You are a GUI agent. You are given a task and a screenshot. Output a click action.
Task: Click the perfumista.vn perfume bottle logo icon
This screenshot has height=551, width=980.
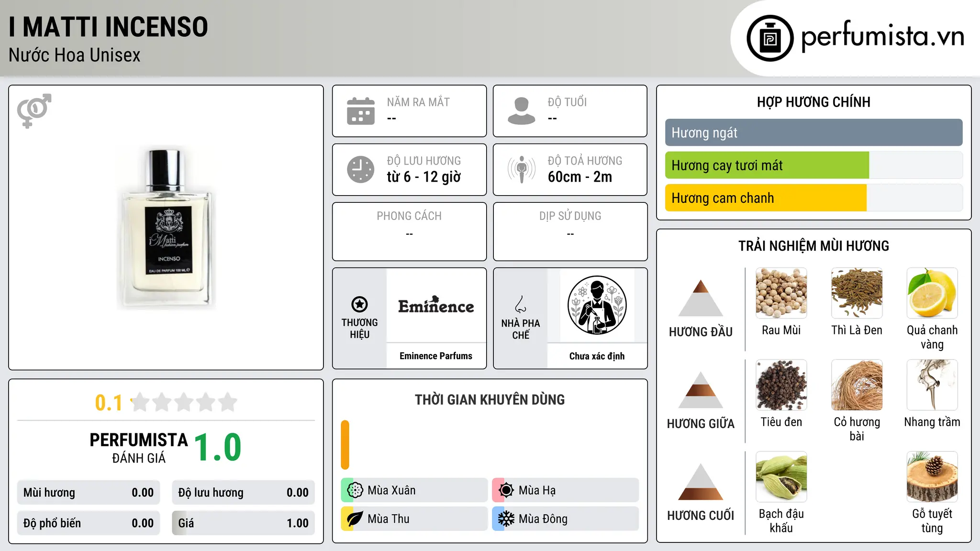pos(770,38)
